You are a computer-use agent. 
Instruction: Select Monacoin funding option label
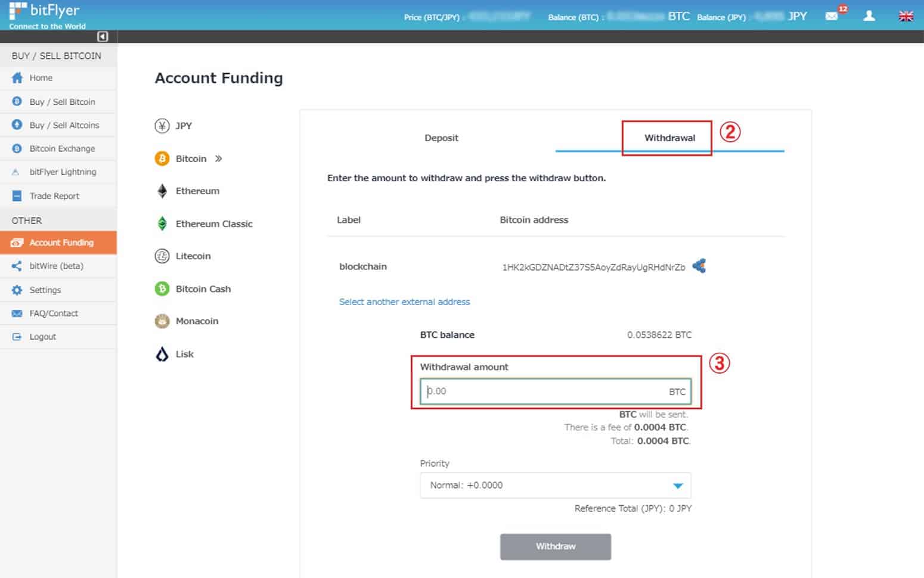(x=197, y=321)
